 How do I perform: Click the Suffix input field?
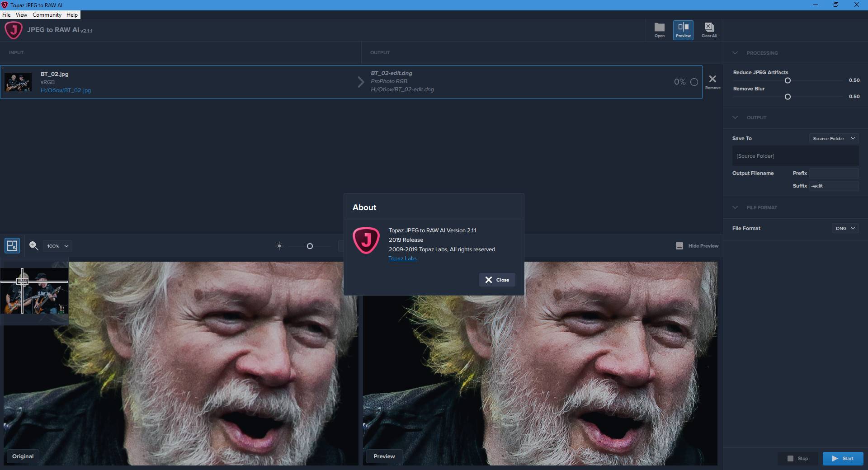pos(834,186)
